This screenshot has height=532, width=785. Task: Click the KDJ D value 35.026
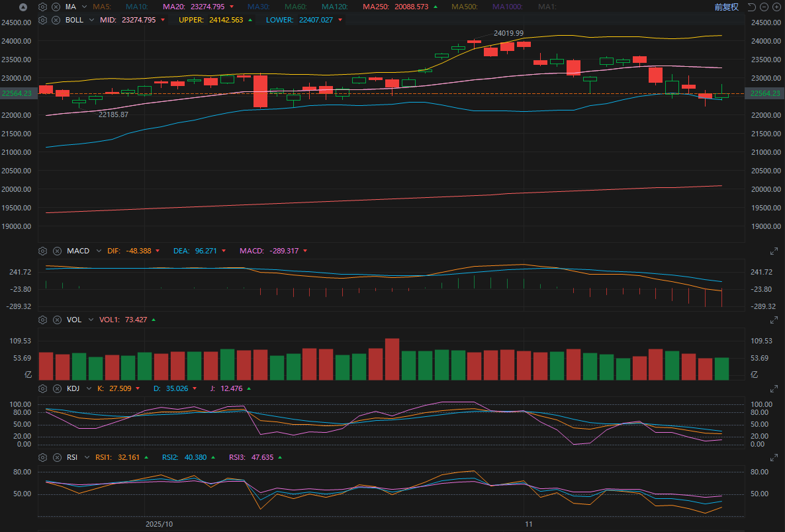click(177, 388)
